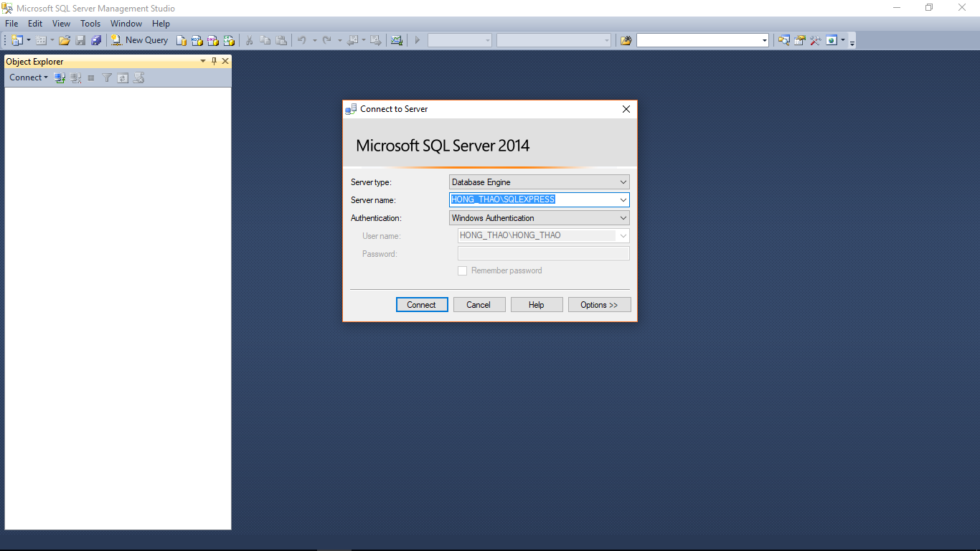Click the Start Debugging play icon
980x551 pixels.
[x=418, y=40]
